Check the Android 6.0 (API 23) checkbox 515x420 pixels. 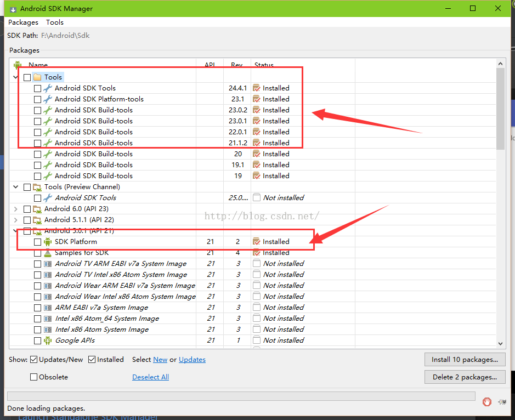[27, 209]
